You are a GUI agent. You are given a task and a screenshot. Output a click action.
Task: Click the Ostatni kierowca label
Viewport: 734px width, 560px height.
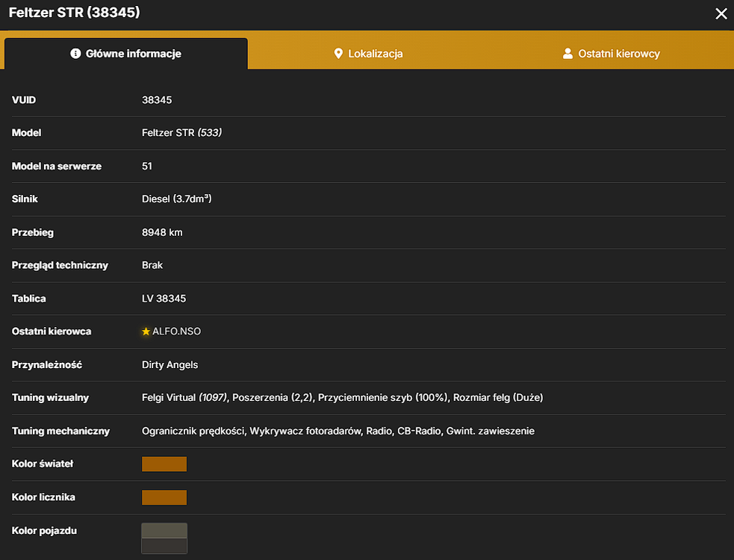(x=52, y=332)
